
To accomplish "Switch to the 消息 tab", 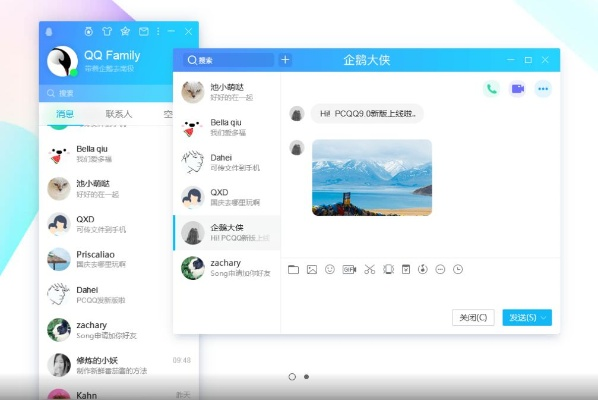I will 65,114.
